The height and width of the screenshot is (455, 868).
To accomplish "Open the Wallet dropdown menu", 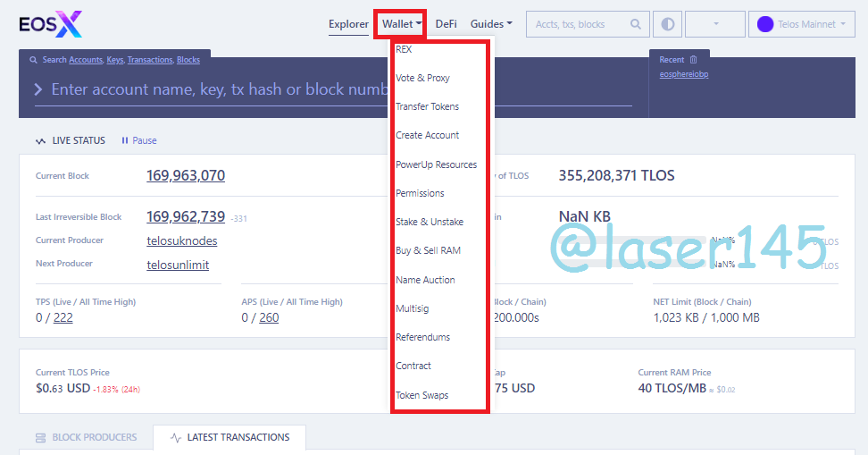I will click(x=403, y=24).
